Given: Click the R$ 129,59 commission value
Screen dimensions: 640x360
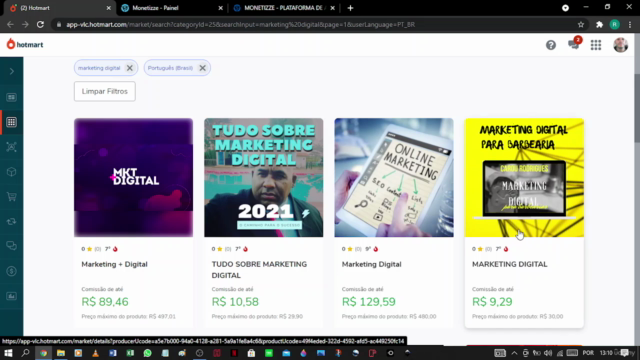Looking at the screenshot, I should click(x=369, y=302).
